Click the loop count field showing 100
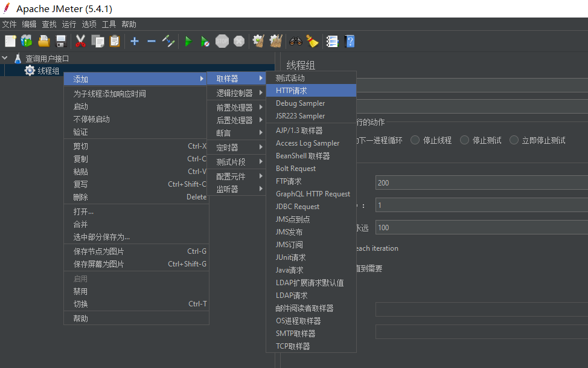 tap(482, 228)
